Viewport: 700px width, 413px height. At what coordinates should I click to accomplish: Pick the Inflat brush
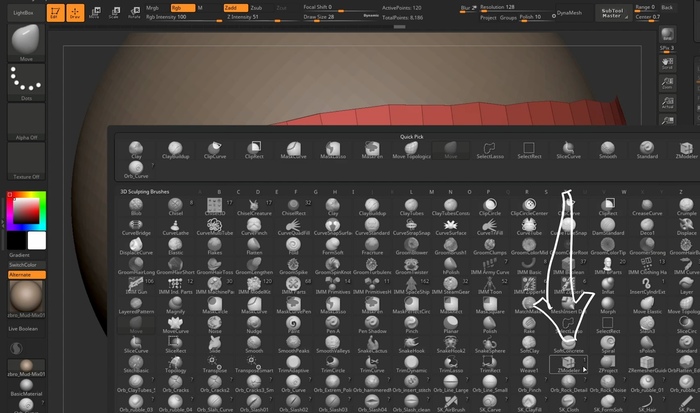(608, 285)
